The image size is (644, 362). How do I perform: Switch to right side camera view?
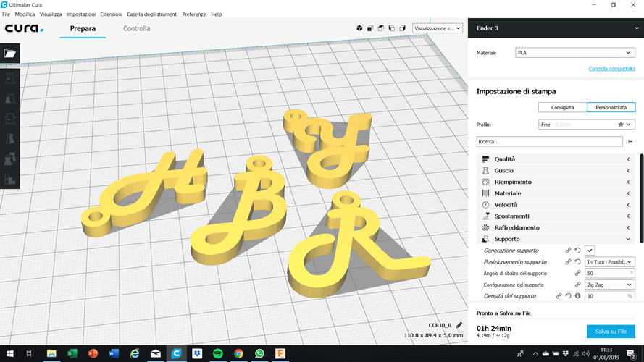point(403,28)
